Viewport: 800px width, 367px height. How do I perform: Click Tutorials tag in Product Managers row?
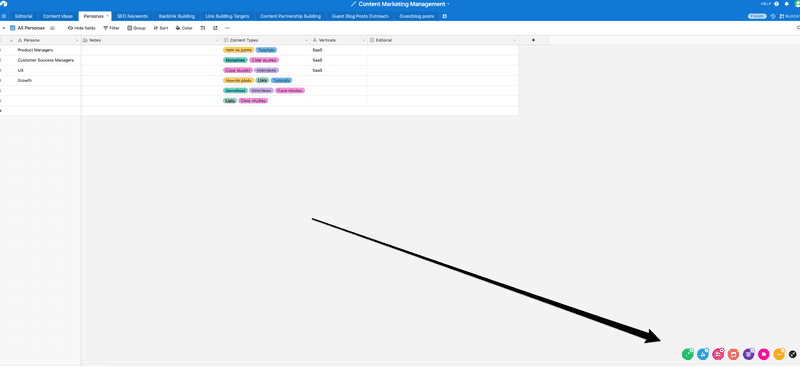click(x=266, y=50)
